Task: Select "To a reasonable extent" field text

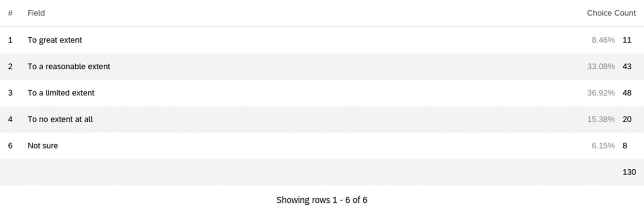Action: 69,67
